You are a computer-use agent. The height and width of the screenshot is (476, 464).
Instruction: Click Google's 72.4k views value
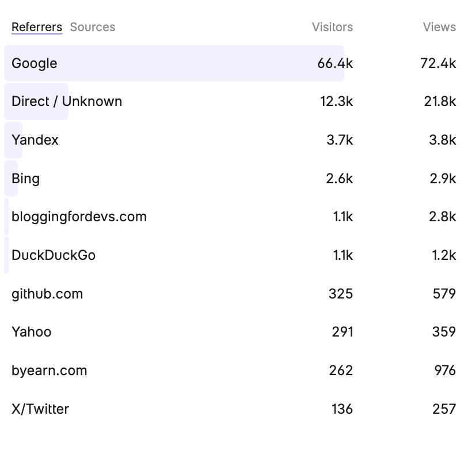tap(438, 63)
